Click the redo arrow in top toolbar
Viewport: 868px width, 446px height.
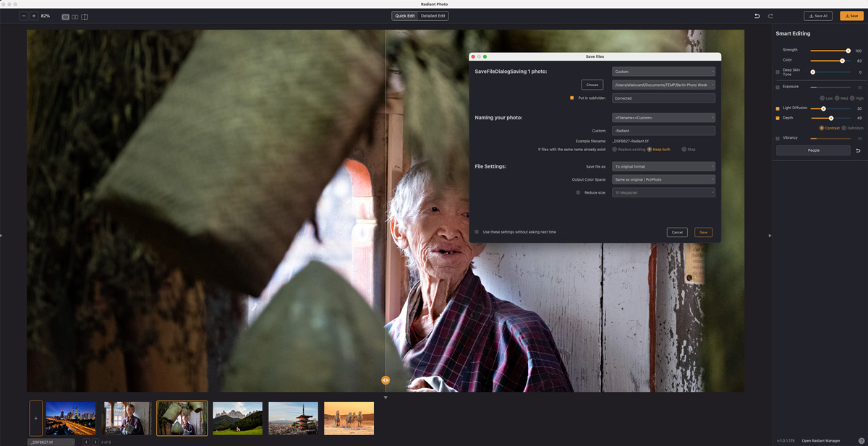tap(770, 16)
